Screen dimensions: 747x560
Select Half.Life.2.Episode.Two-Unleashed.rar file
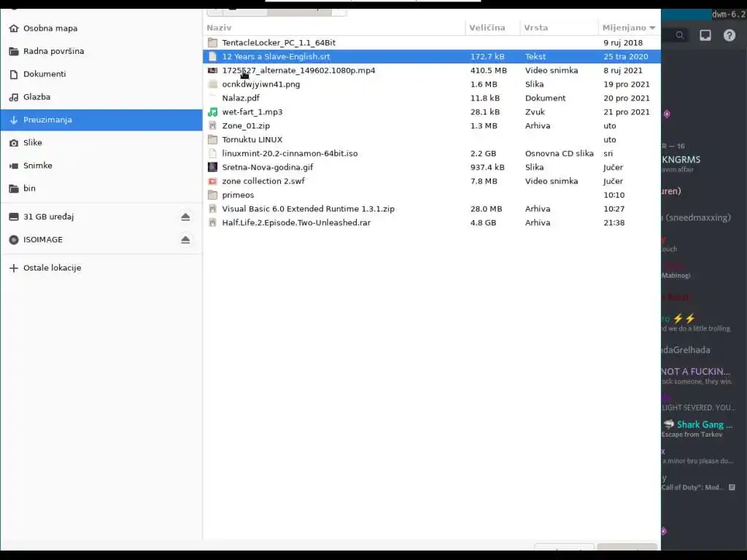432,222
